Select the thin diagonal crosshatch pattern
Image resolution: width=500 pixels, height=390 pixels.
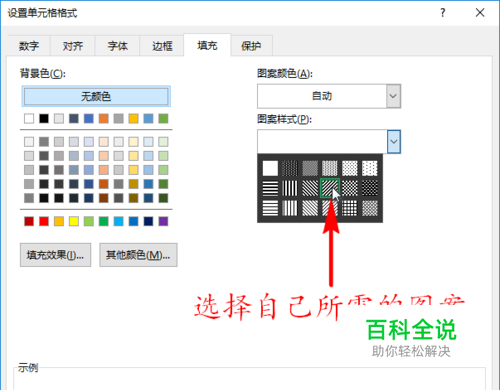tap(370, 208)
